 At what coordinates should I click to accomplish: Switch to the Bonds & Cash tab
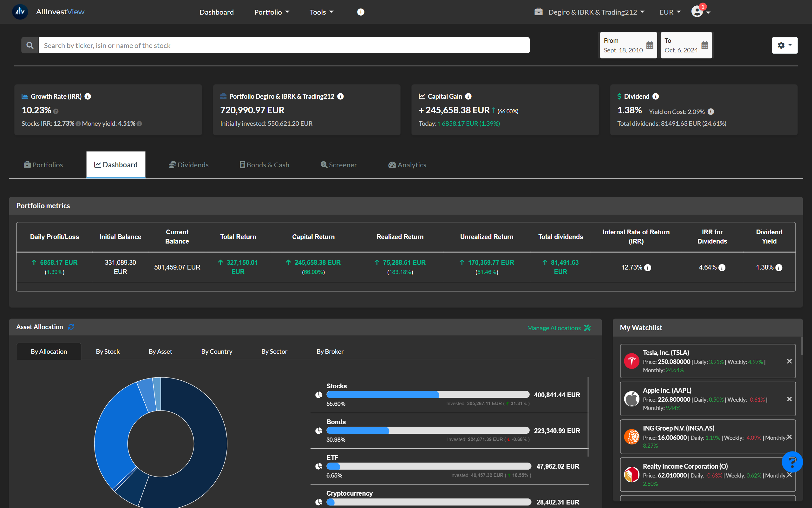265,165
